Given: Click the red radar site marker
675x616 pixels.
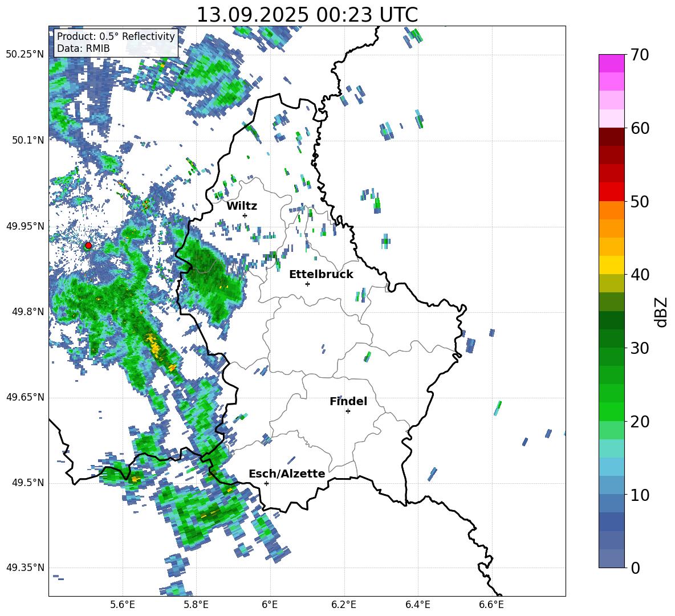Looking at the screenshot, I should point(88,246).
